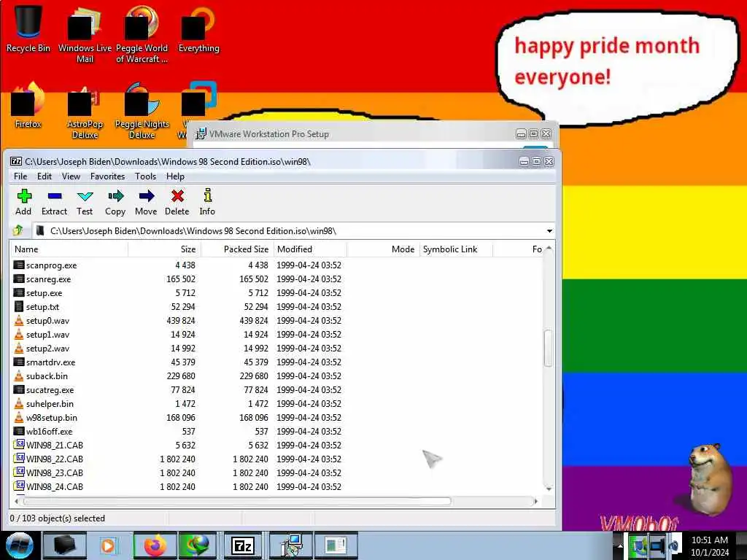747x560 pixels.
Task: Sort by Modified column header
Action: pos(311,249)
